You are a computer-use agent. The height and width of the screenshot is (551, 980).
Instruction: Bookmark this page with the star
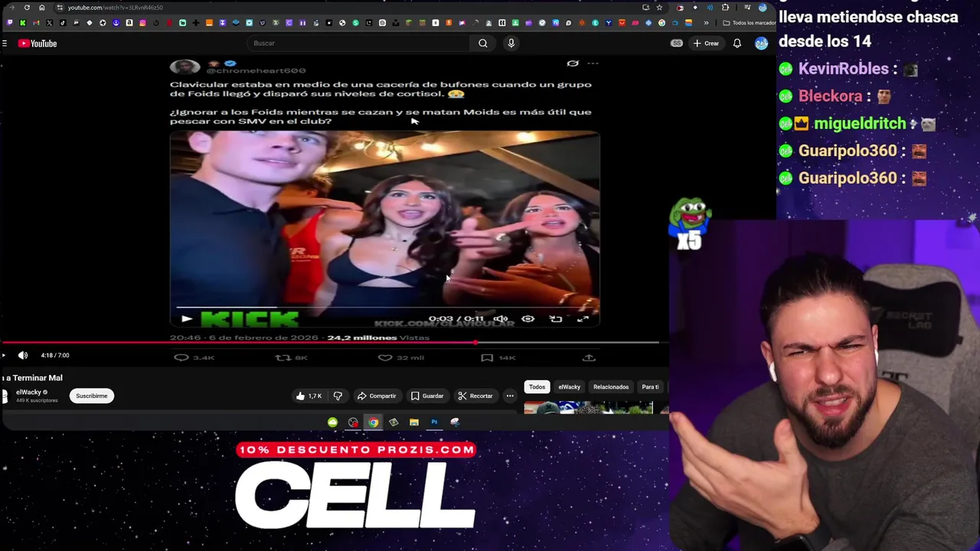tap(659, 8)
